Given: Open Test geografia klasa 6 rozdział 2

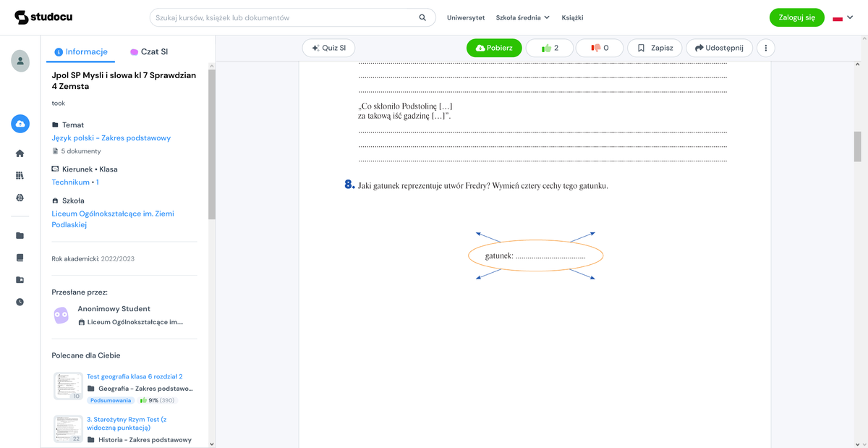Looking at the screenshot, I should 135,376.
